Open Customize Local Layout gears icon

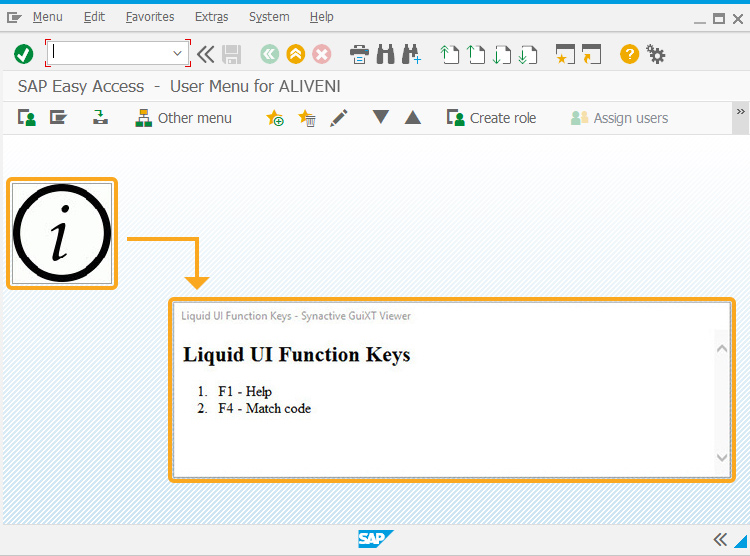click(x=656, y=54)
